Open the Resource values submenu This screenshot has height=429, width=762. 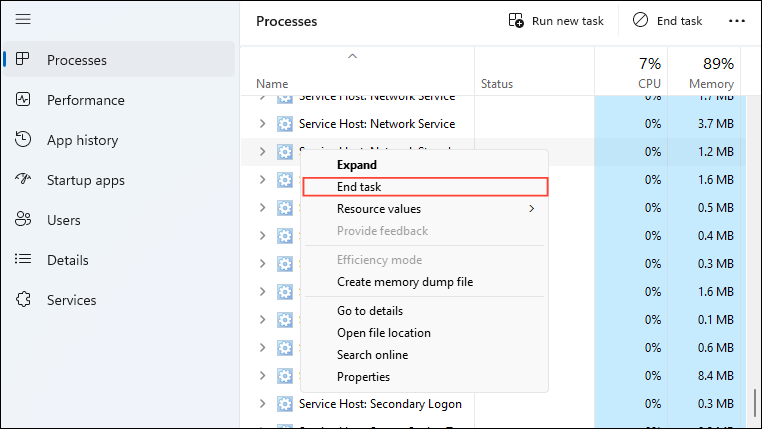coord(425,209)
